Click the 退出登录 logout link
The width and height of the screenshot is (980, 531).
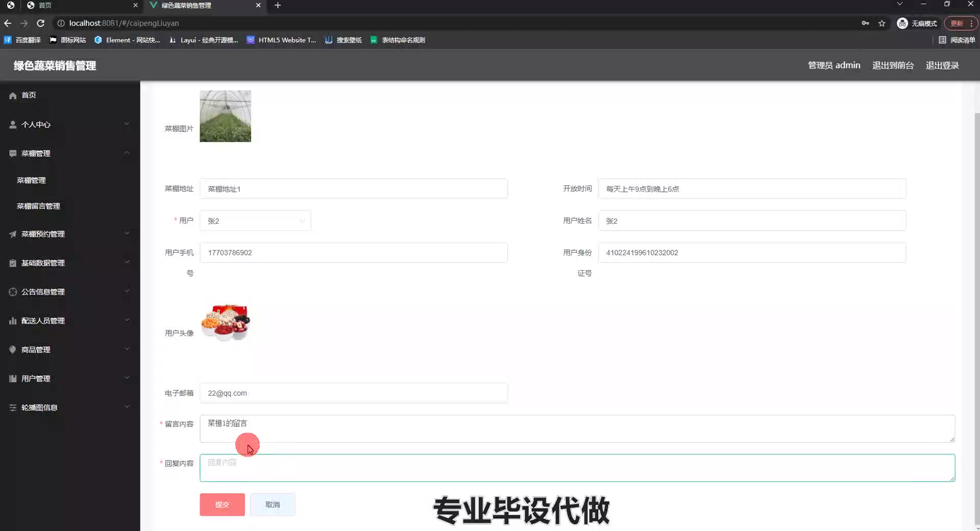click(942, 65)
